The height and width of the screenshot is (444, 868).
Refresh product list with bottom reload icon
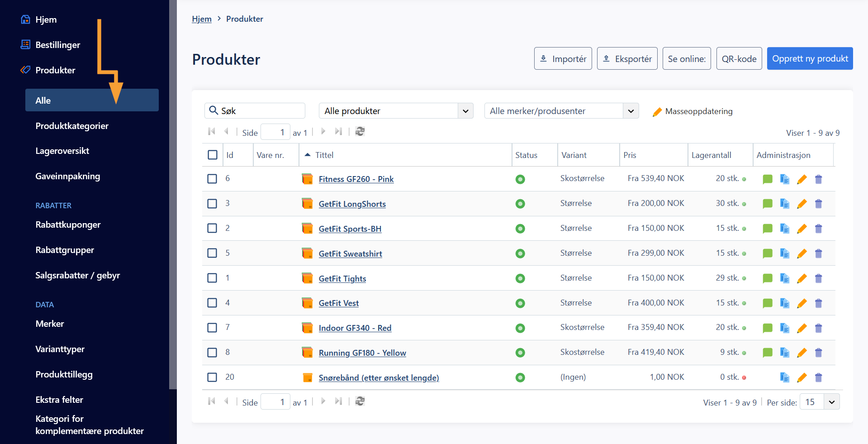click(x=360, y=401)
